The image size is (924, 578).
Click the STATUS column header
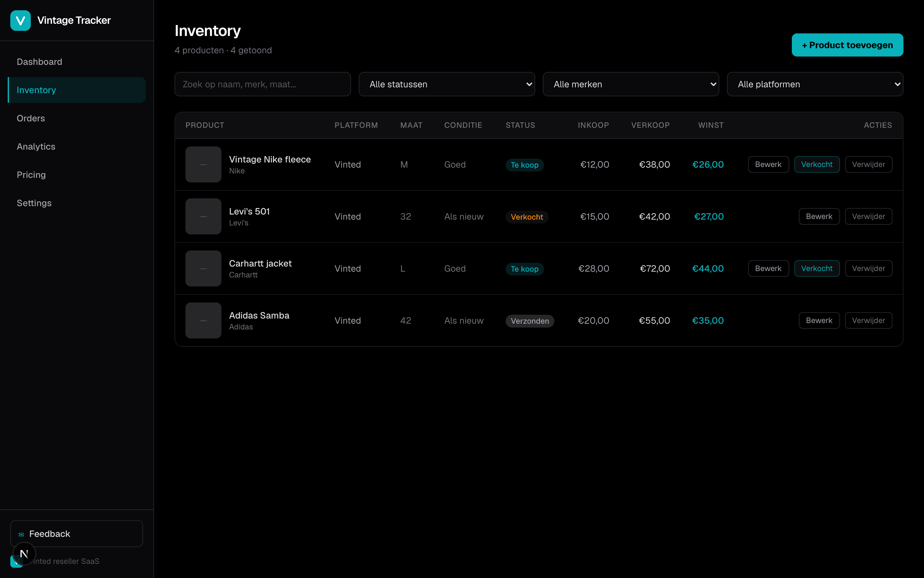520,125
